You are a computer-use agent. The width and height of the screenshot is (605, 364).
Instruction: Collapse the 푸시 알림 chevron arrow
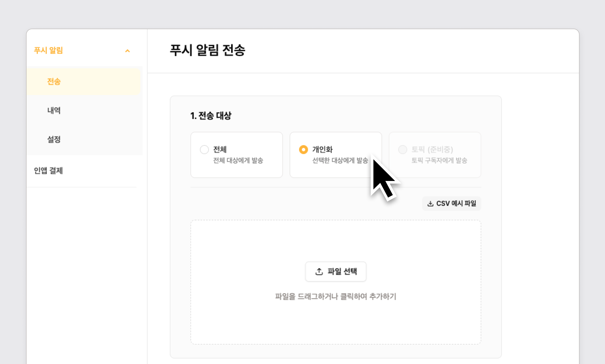127,51
